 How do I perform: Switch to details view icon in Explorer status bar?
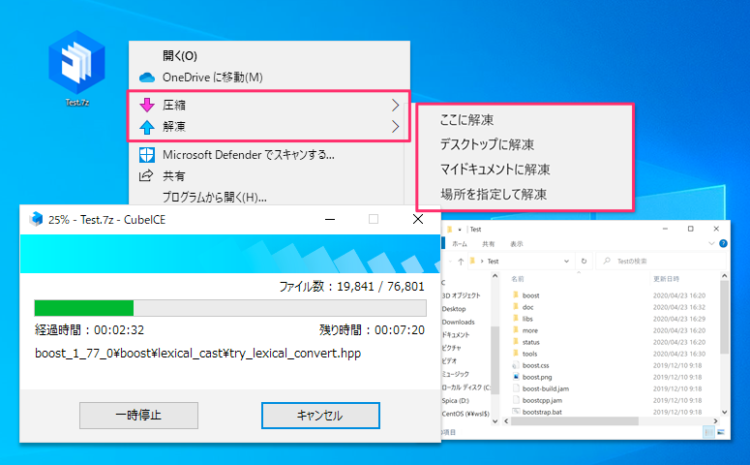click(708, 432)
